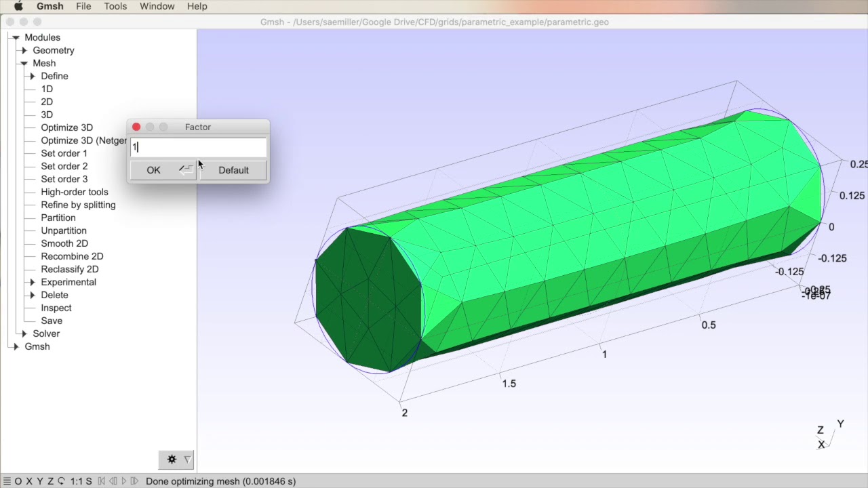Image resolution: width=868 pixels, height=488 pixels.
Task: Open the Help menu
Action: point(197,6)
